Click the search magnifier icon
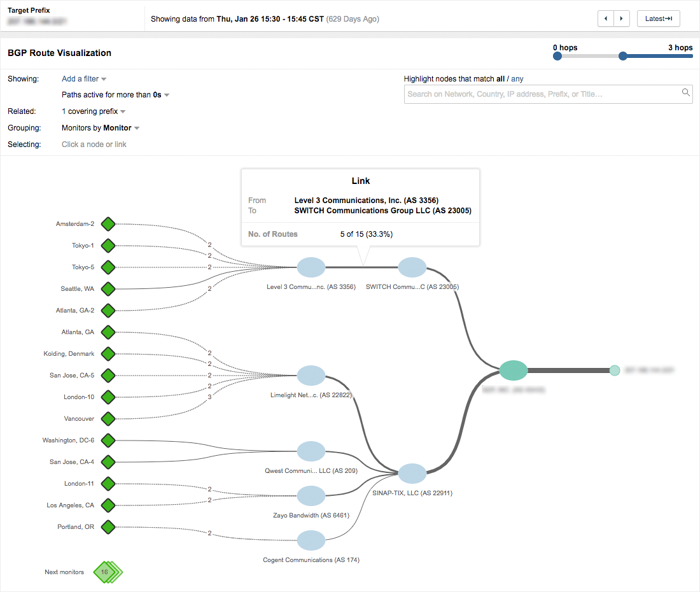Screen dimensions: 700x592 [686, 93]
